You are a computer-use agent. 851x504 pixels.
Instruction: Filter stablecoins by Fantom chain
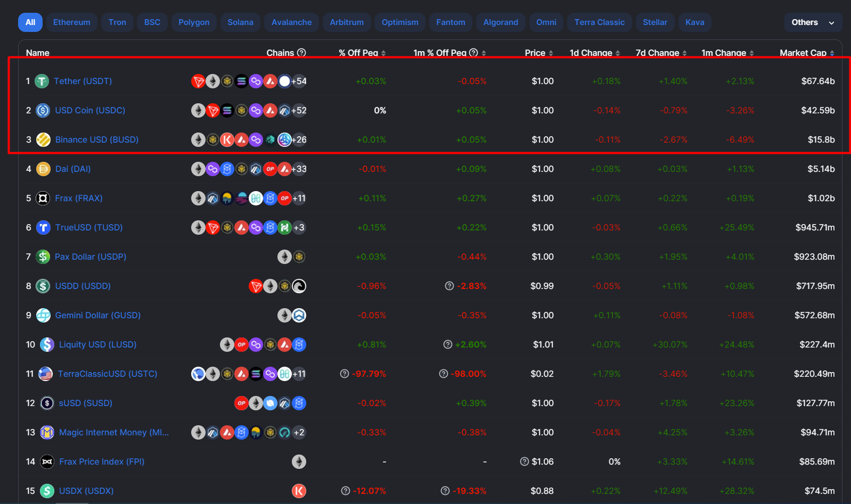click(x=451, y=22)
